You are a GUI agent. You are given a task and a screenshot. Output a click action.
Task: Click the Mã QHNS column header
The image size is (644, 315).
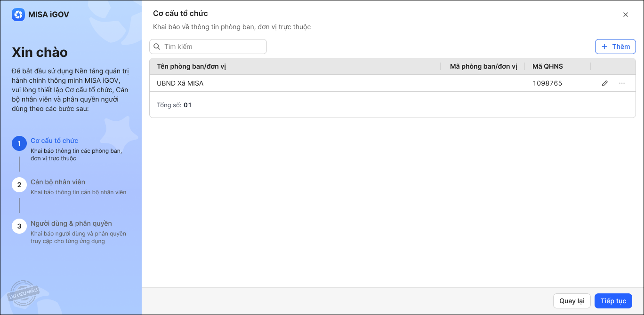point(547,66)
